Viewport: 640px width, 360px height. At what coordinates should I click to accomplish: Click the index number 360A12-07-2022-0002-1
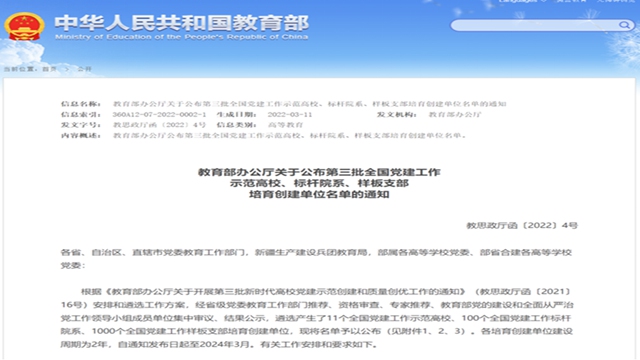click(160, 115)
